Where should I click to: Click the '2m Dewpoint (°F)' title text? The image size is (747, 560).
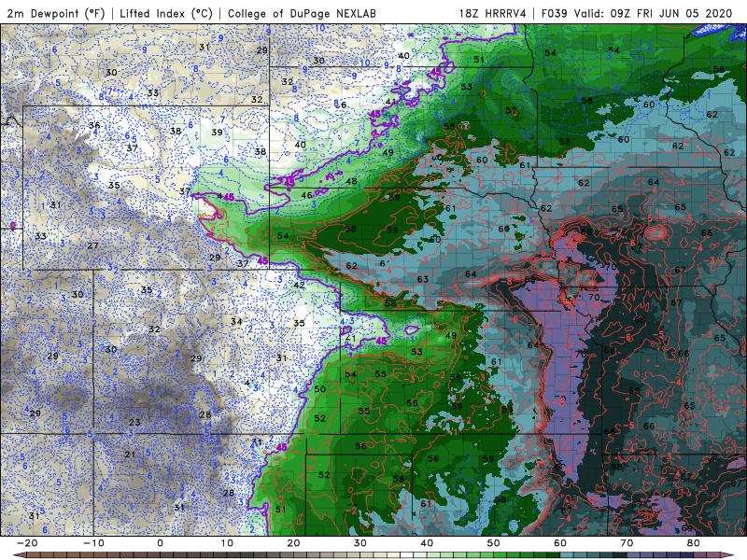tap(56, 14)
